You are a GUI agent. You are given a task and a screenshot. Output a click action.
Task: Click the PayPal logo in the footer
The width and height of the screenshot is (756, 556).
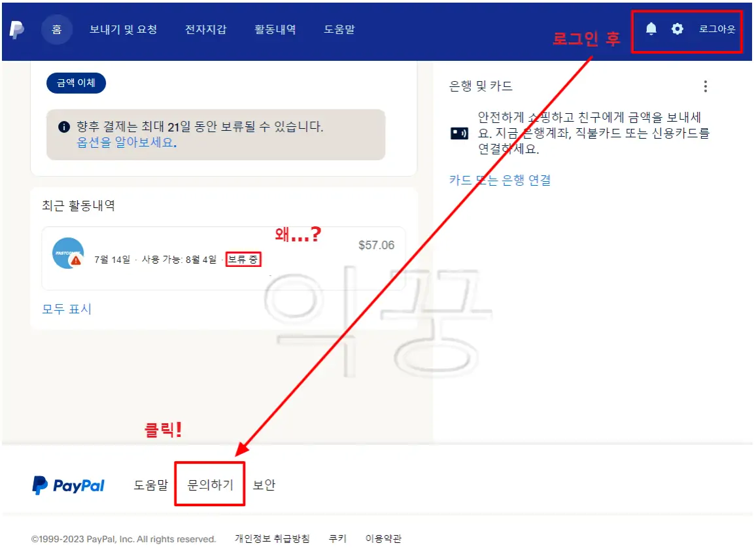tap(68, 484)
